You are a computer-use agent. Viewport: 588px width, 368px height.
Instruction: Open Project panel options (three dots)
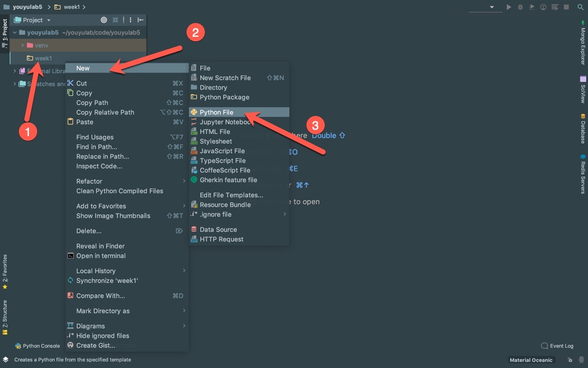click(x=130, y=20)
